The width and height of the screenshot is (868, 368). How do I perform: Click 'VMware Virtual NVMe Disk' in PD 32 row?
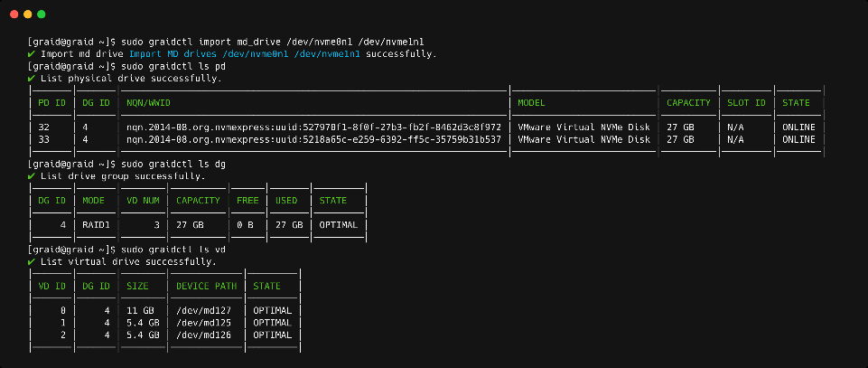[x=583, y=127]
